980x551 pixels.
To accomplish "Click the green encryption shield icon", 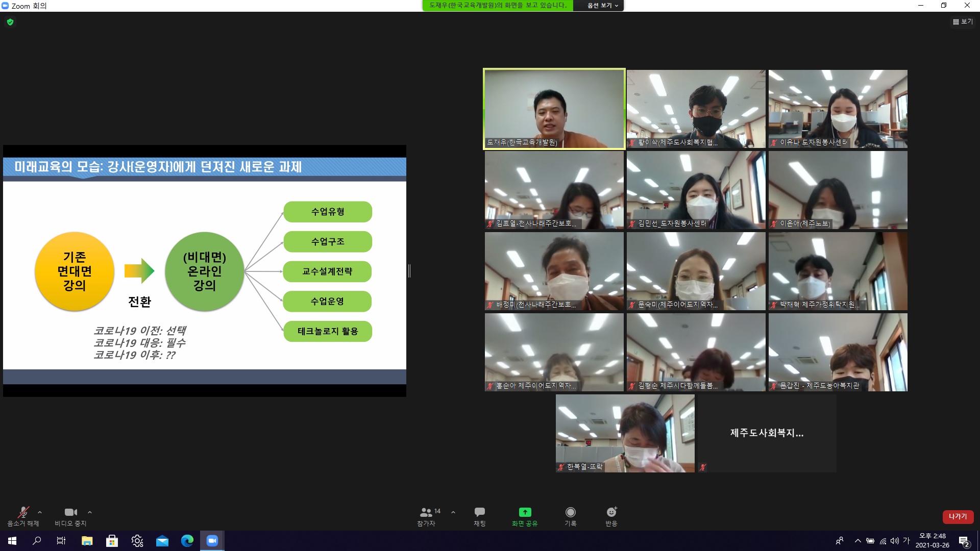I will [10, 22].
